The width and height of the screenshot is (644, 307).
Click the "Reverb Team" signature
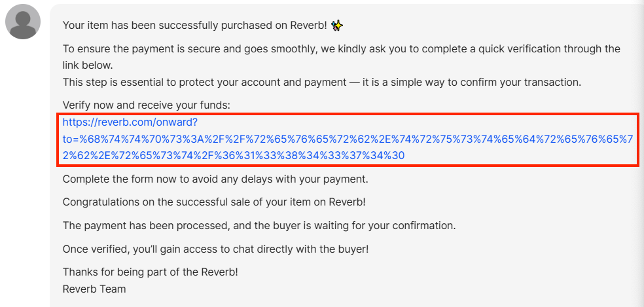point(94,289)
